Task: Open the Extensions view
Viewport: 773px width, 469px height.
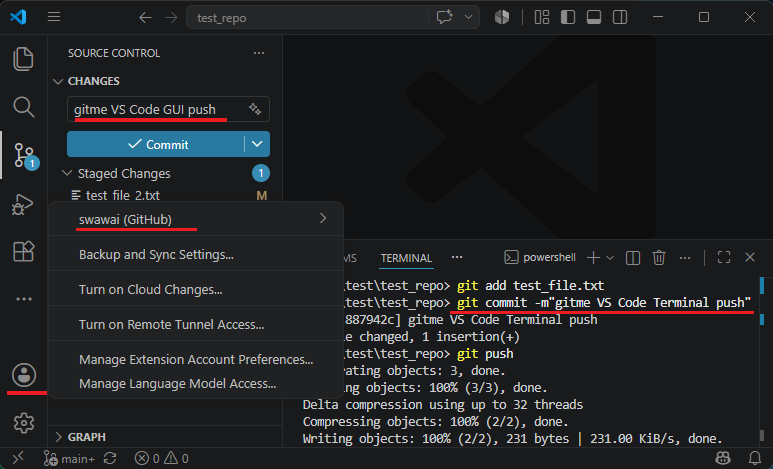Action: [23, 251]
